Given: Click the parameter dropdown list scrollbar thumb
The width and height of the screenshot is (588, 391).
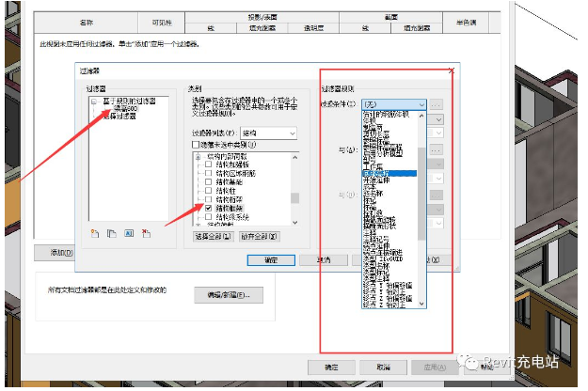Looking at the screenshot, I should [x=421, y=194].
